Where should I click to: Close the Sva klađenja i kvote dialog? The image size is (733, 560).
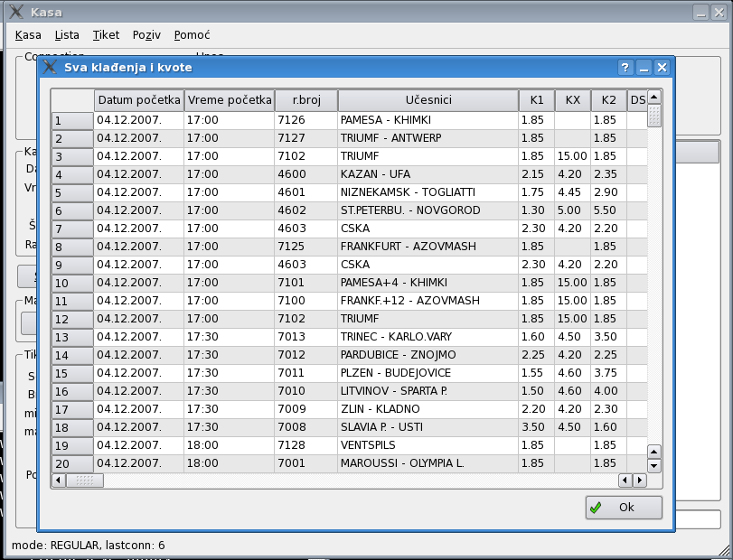(663, 68)
